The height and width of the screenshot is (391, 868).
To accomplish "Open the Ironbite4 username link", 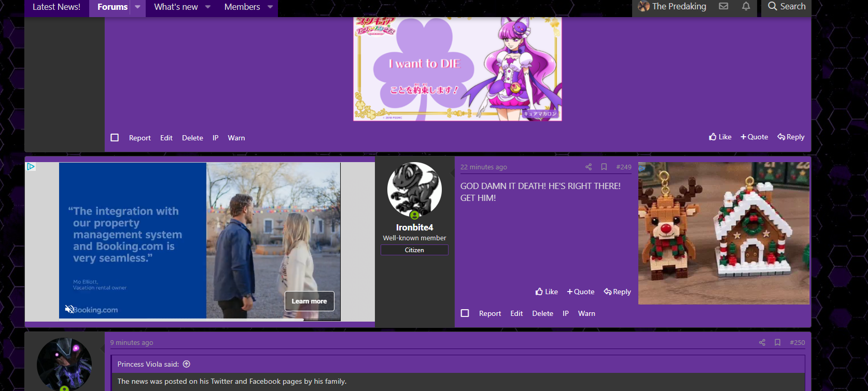I will [x=414, y=227].
